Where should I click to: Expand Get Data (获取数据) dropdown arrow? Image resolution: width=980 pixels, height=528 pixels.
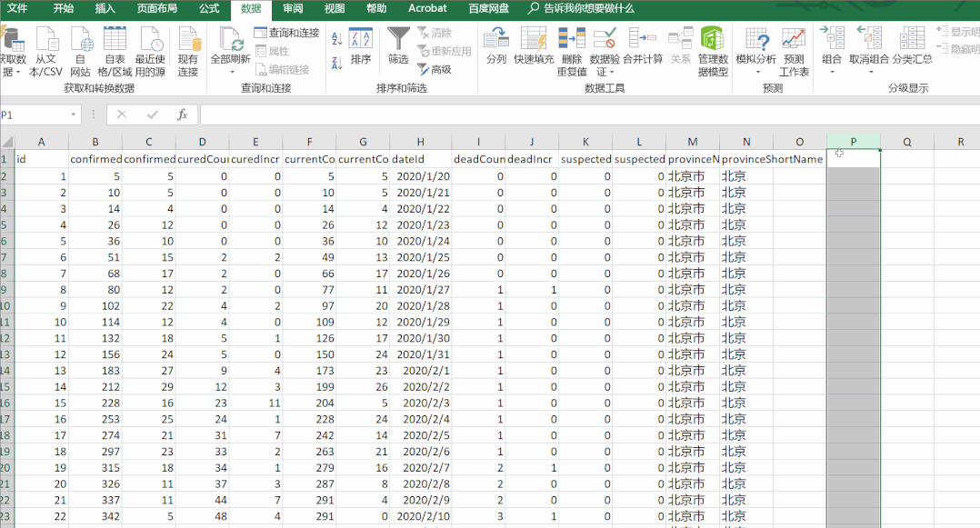pos(18,72)
